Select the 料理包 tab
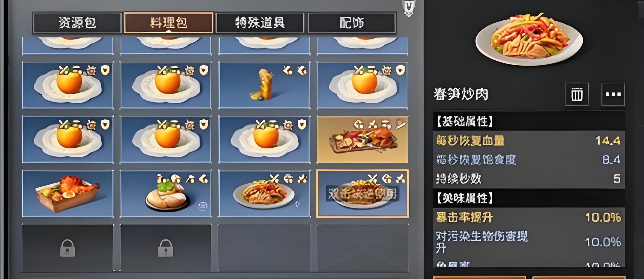Viewport: 644px width, 279px height. [168, 23]
